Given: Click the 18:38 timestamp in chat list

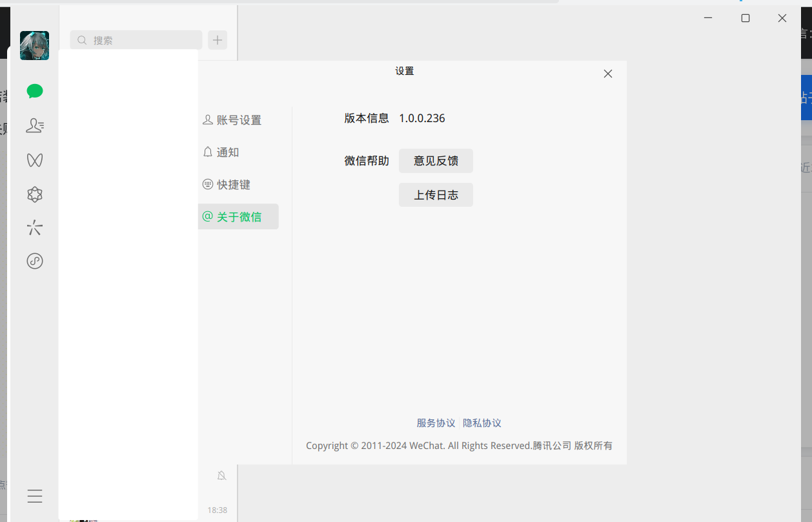Looking at the screenshot, I should pyautogui.click(x=218, y=510).
